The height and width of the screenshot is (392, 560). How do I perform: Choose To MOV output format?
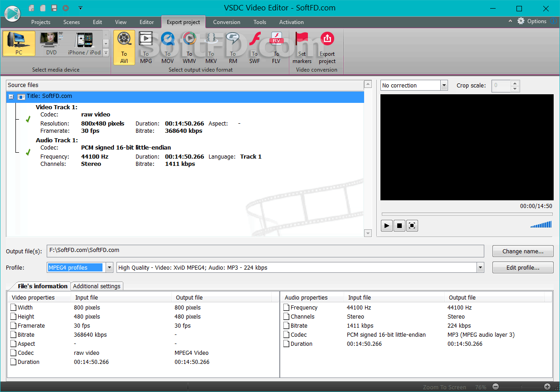point(168,48)
